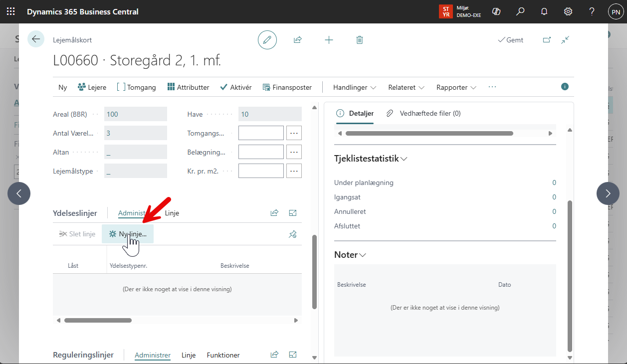Click the plus icon to create new
The height and width of the screenshot is (364, 627).
coord(329,40)
